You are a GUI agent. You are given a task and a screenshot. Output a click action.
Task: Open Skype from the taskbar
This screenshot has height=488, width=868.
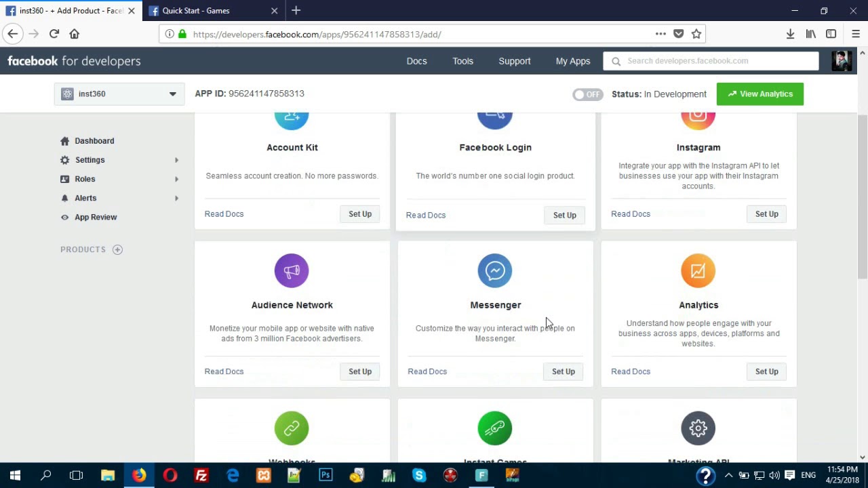click(x=419, y=475)
